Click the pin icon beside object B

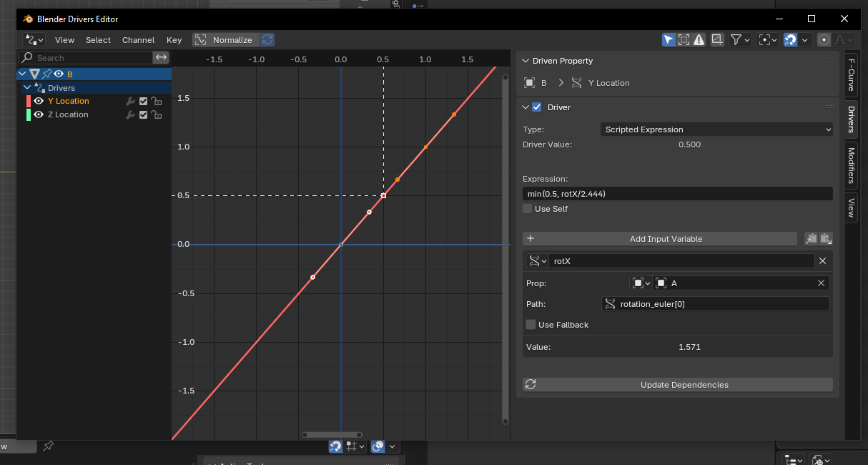46,74
